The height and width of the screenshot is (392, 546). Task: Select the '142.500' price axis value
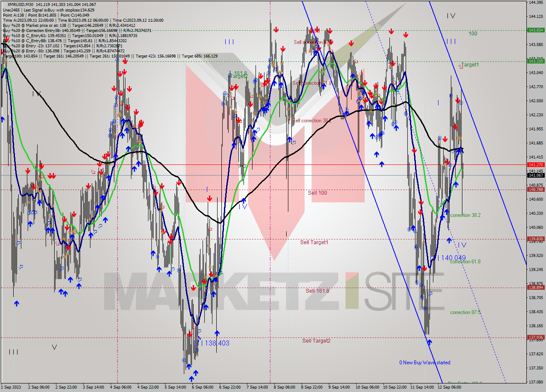tap(535, 101)
